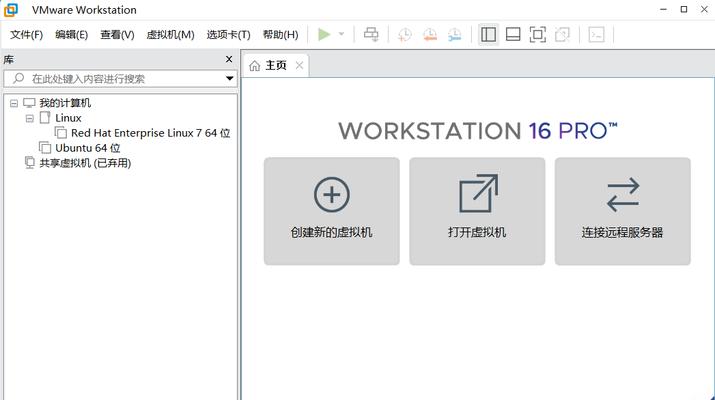Click the console view toolbar icon
715x400 pixels.
[x=596, y=34]
